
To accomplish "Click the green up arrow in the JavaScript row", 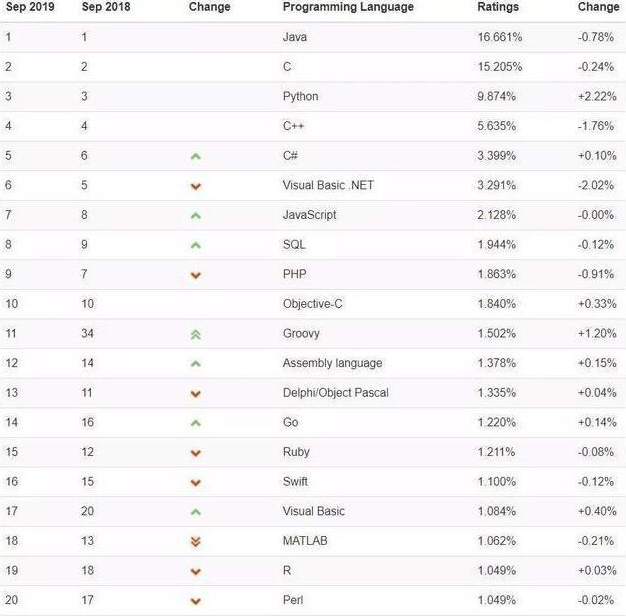I will click(x=196, y=215).
